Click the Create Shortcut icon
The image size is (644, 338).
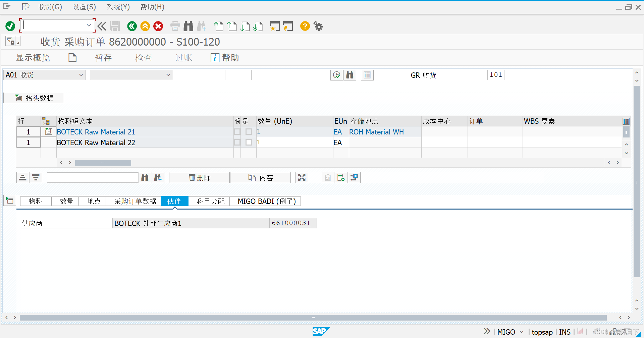pyautogui.click(x=288, y=26)
